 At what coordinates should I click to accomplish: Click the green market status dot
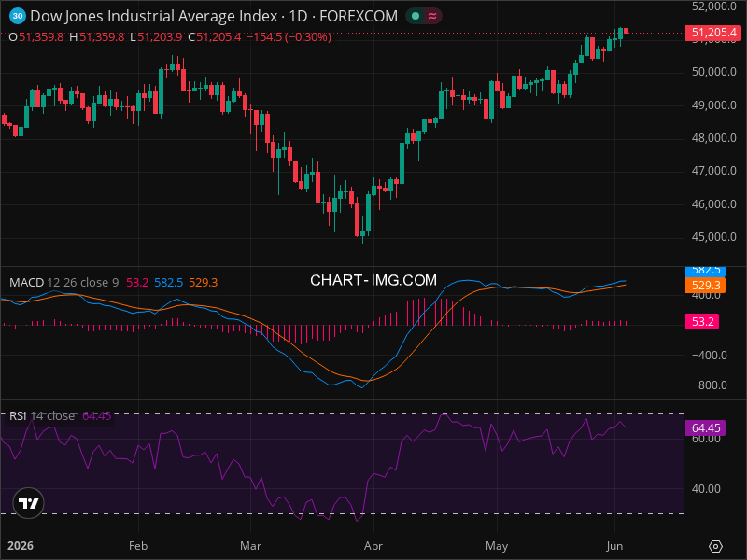(x=416, y=16)
